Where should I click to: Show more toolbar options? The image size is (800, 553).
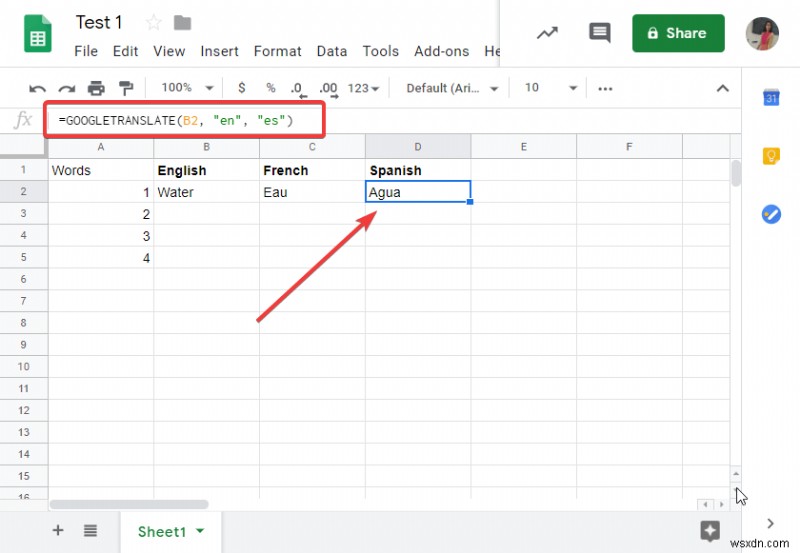click(x=605, y=89)
